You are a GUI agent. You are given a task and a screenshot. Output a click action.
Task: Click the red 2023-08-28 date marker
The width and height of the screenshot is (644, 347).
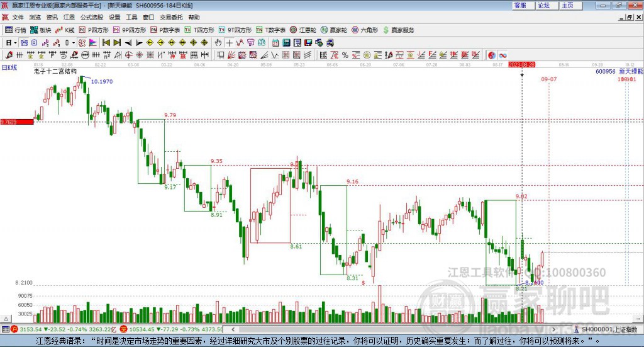(521, 64)
